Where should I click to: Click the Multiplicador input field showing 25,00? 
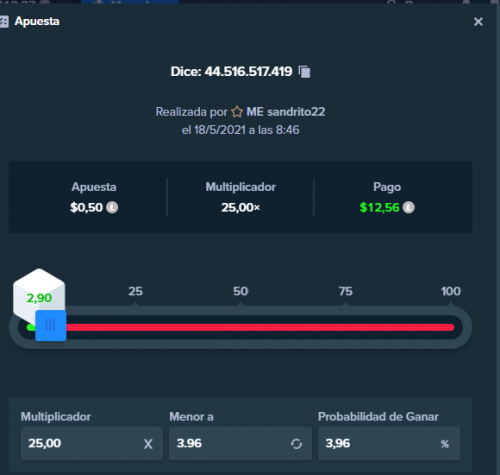(92, 443)
